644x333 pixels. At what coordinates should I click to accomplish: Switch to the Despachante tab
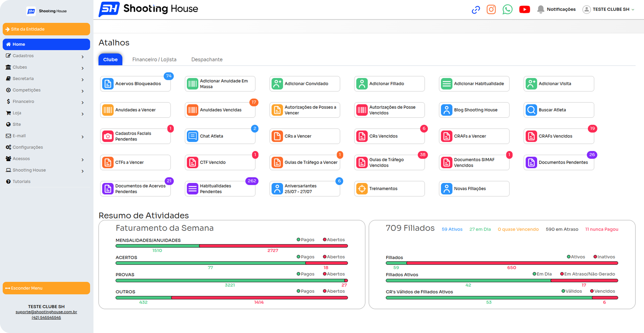pyautogui.click(x=207, y=60)
